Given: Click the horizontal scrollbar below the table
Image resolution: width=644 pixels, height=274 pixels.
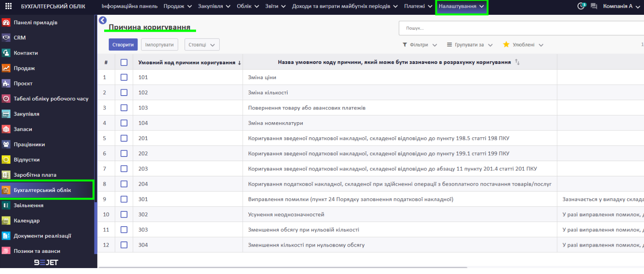Looking at the screenshot, I should [x=282, y=267].
